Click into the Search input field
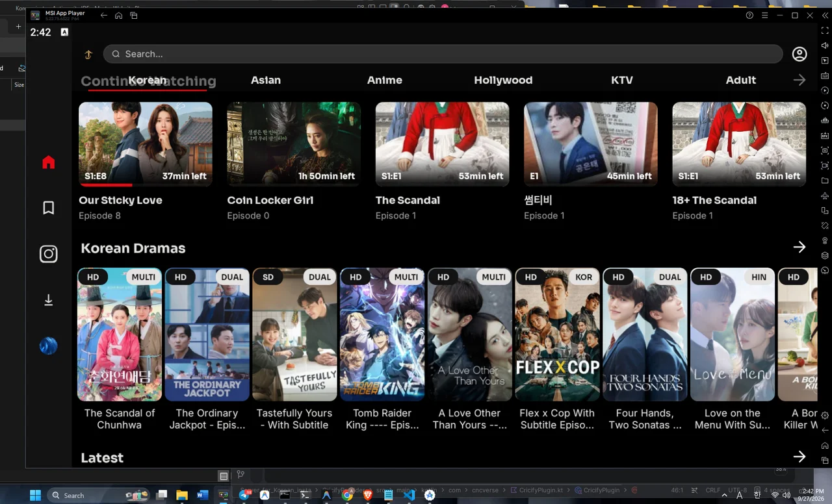The width and height of the screenshot is (832, 504). [443, 54]
